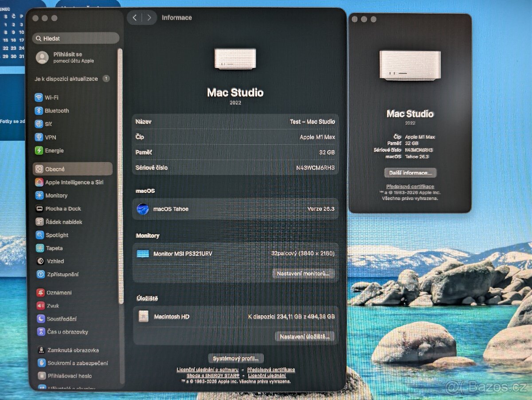Viewport: 532px width, 400px height.
Task: Open Licenční ujednání o softwaru link
Action: 207,369
